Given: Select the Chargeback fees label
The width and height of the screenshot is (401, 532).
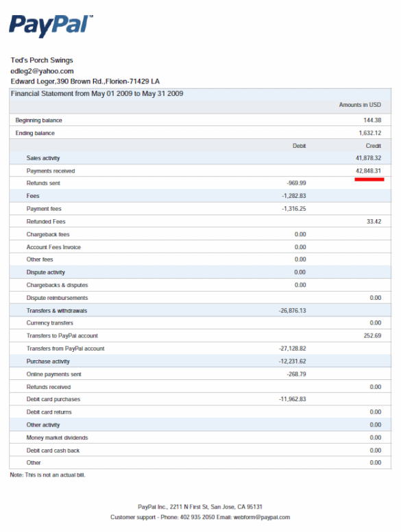Looking at the screenshot, I should click(48, 234).
